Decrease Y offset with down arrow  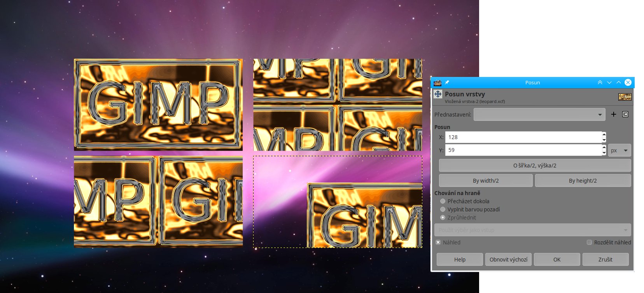tap(604, 153)
